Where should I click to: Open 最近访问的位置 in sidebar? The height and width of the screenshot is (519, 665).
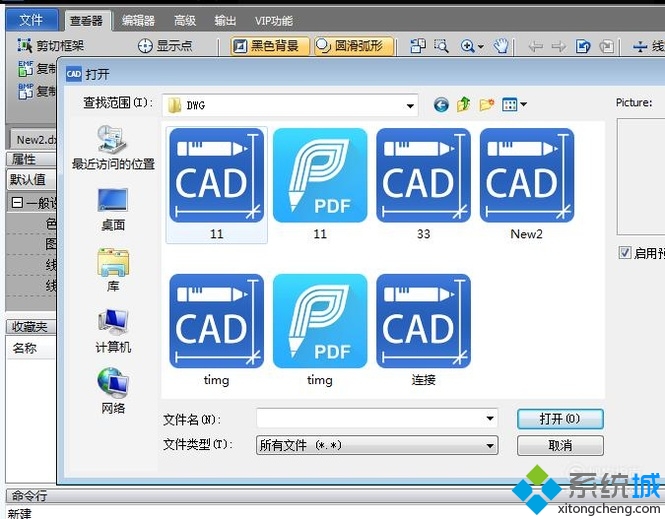click(113, 147)
